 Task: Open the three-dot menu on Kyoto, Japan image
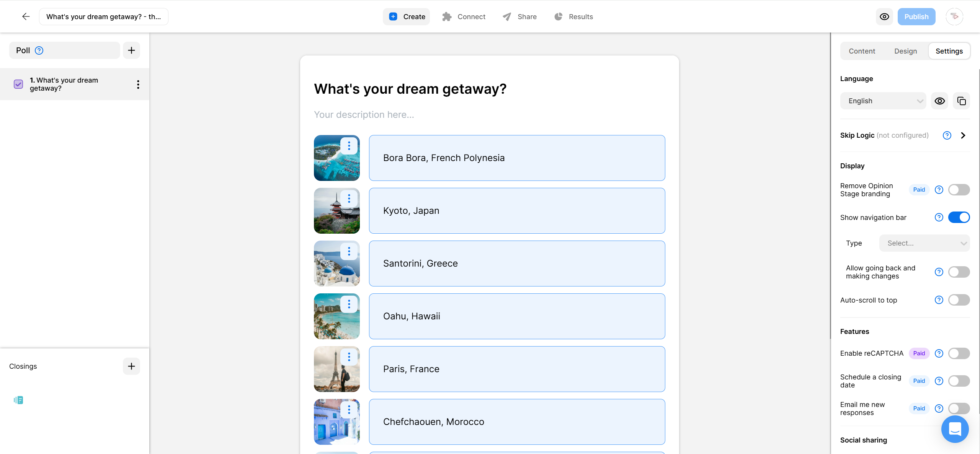pyautogui.click(x=349, y=198)
